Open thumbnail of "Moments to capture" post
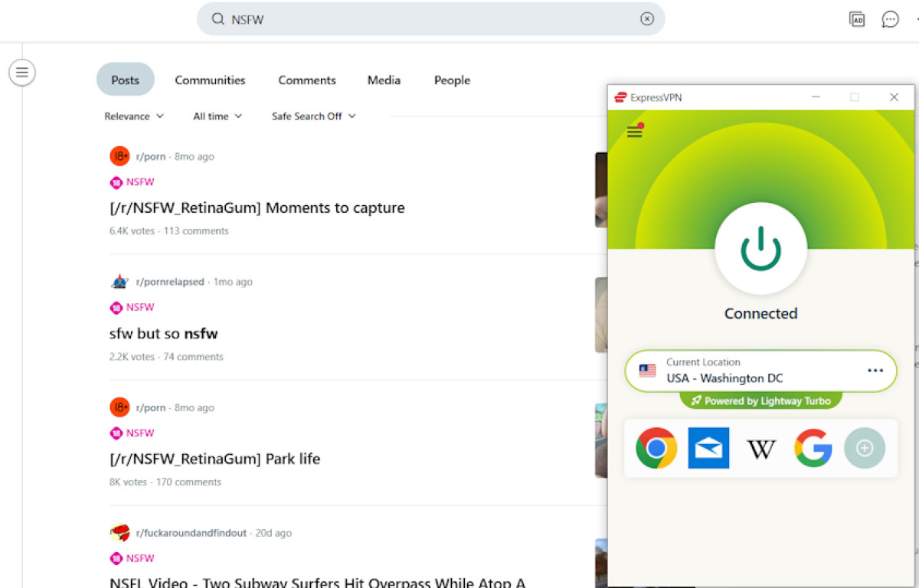This screenshot has width=919, height=588. tap(601, 189)
